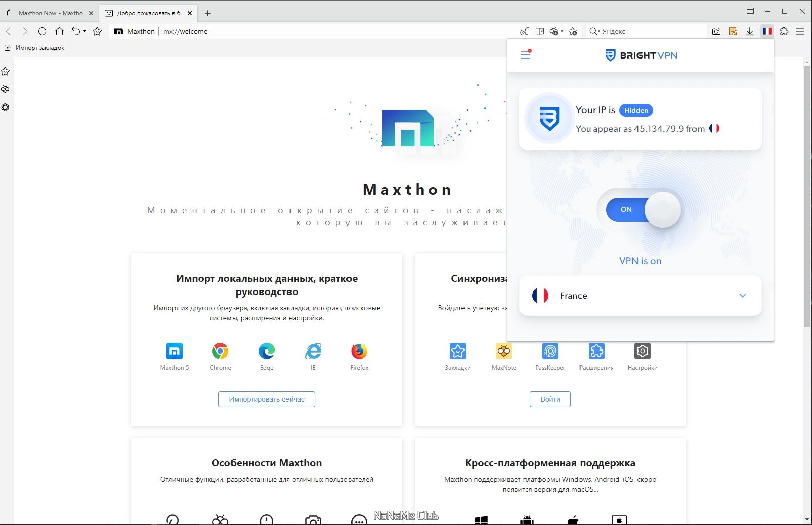Open the BrightVPN hamburger menu
Screen dimensions: 812x525
(x=526, y=55)
